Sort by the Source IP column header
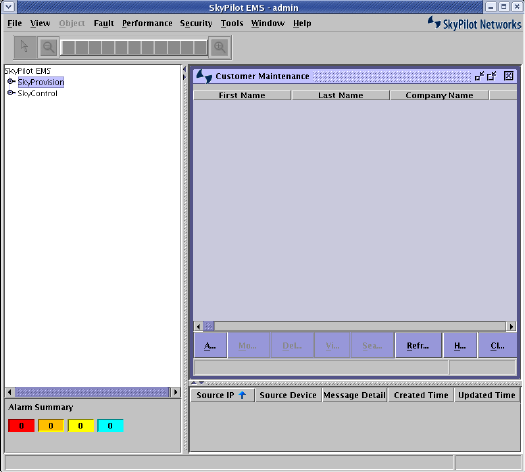Viewport: 525px width, 472px height. pyautogui.click(x=222, y=395)
